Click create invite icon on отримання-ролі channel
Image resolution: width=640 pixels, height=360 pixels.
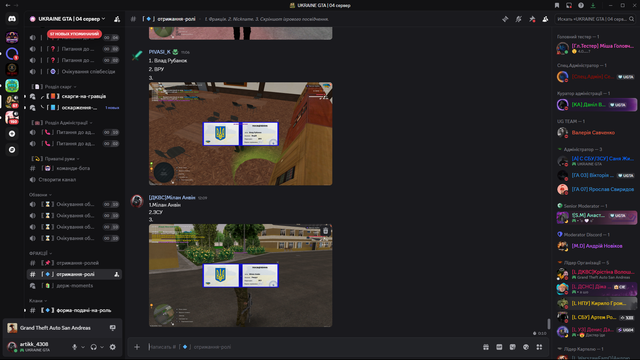click(x=117, y=274)
